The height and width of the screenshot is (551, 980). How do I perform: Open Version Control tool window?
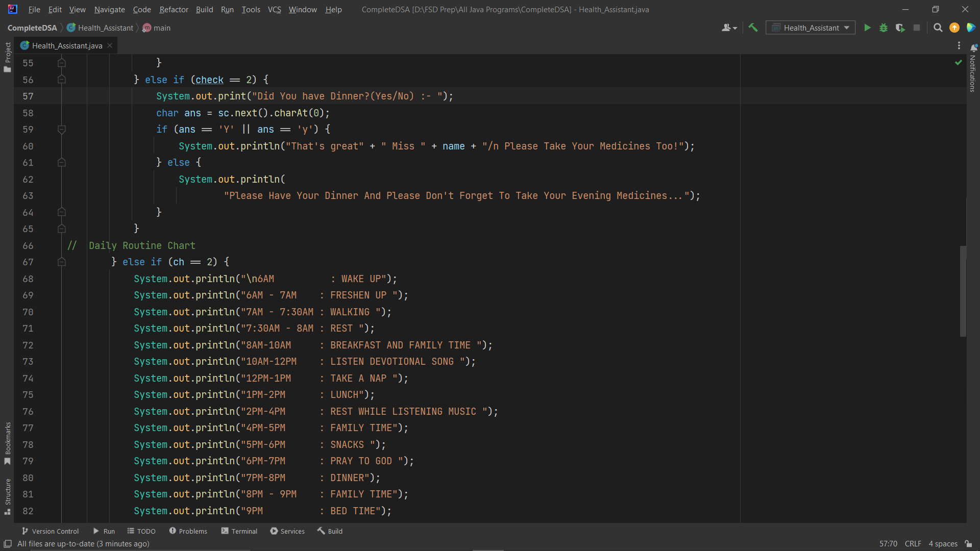[51, 531]
